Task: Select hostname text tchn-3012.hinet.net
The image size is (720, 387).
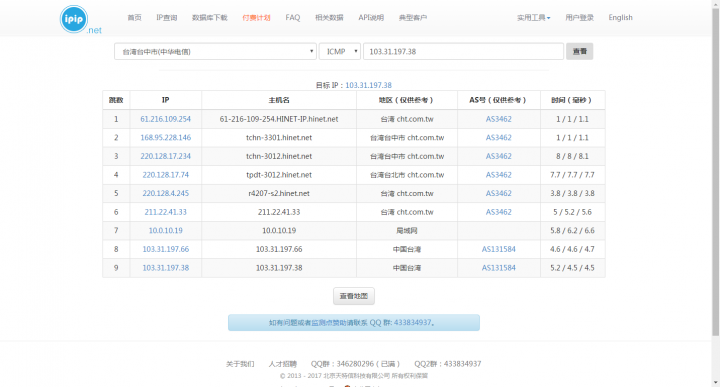Action: [279, 156]
